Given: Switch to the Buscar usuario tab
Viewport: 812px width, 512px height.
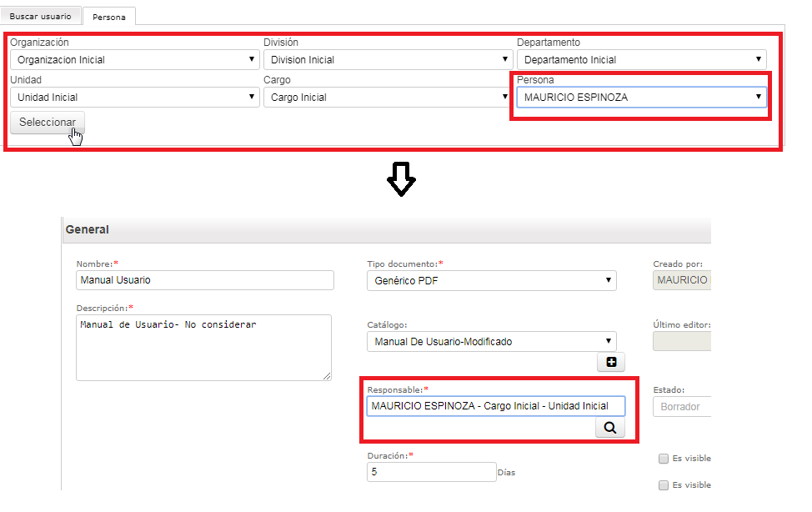Looking at the screenshot, I should pos(40,16).
